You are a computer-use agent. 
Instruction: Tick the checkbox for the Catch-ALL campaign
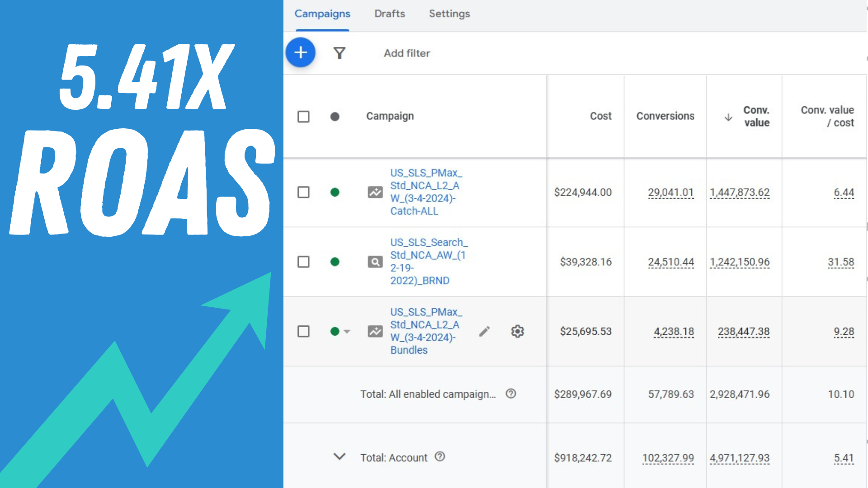[303, 192]
